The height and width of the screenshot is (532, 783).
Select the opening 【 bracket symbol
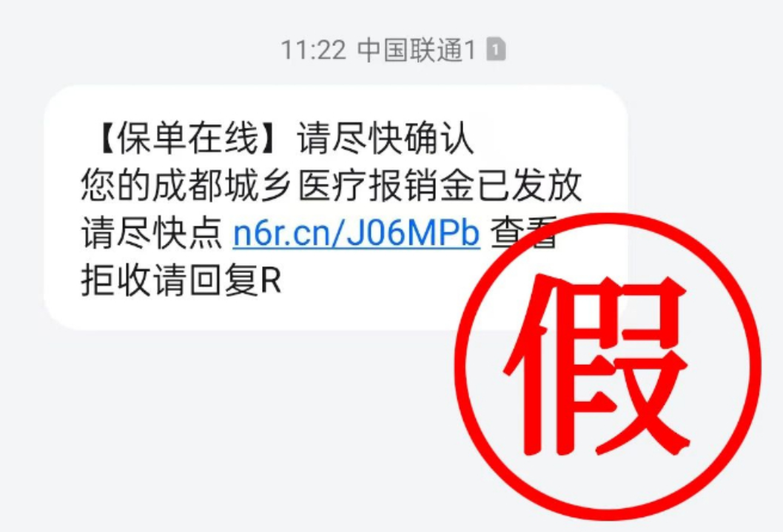click(104, 138)
